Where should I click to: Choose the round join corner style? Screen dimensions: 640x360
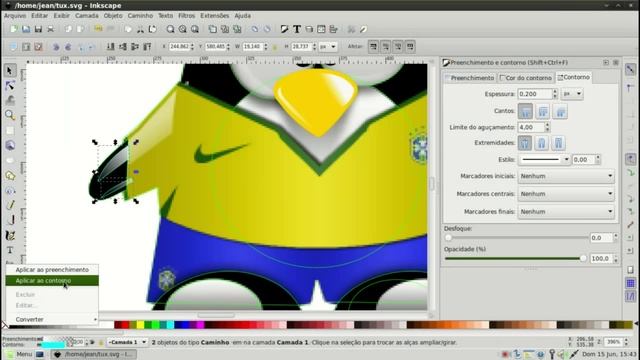(x=542, y=111)
